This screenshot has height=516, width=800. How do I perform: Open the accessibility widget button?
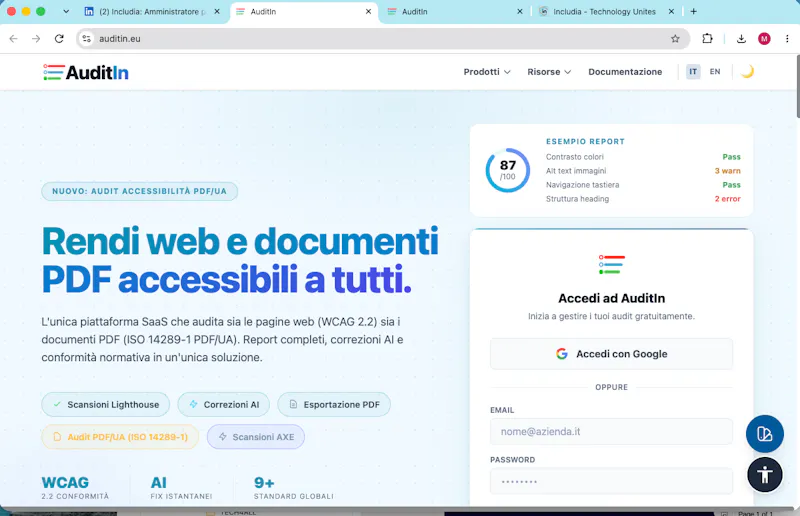764,475
